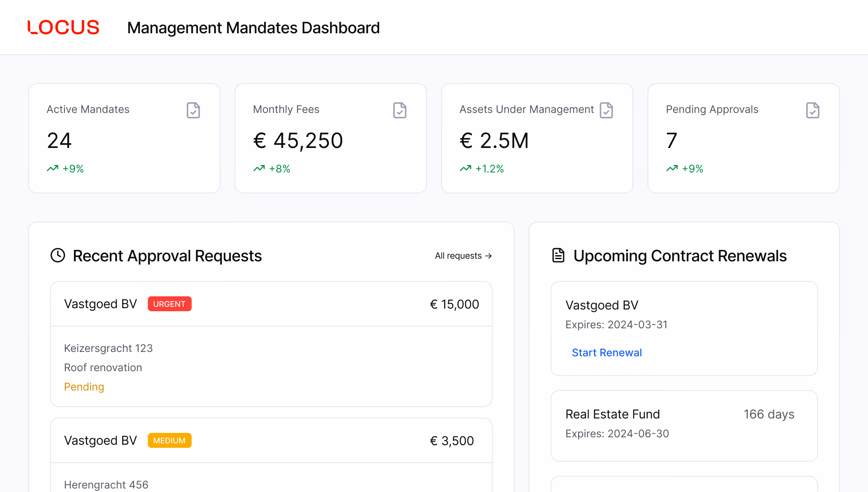868x492 pixels.
Task: Click the +1.2% change indicator
Action: click(x=490, y=169)
